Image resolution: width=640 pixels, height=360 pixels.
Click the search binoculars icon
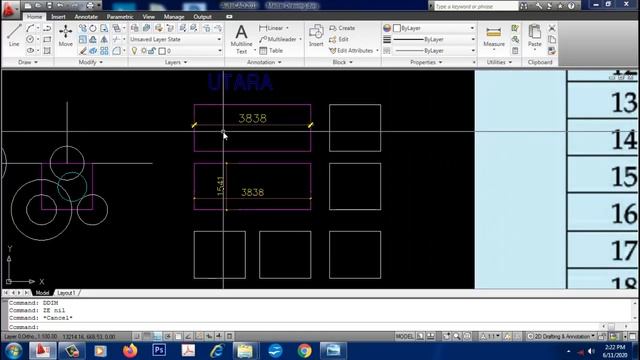pos(524,6)
